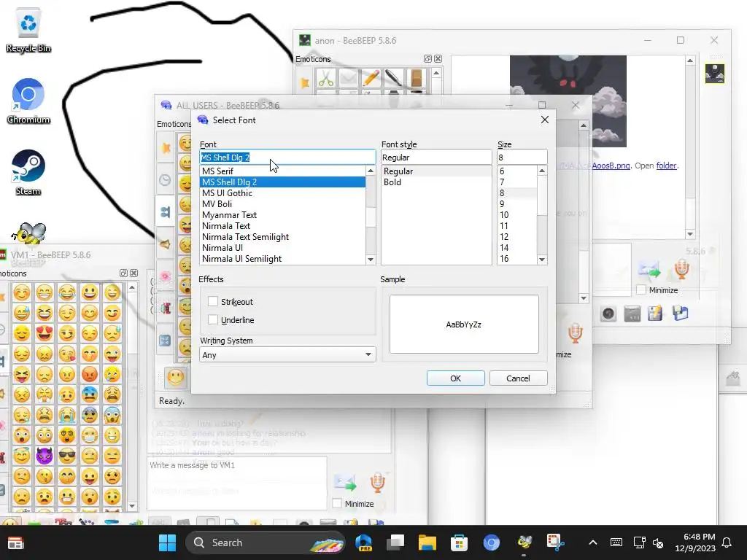Viewport: 747px width, 560px height.
Task: Click the microphone icon in VM1 window
Action: click(377, 482)
